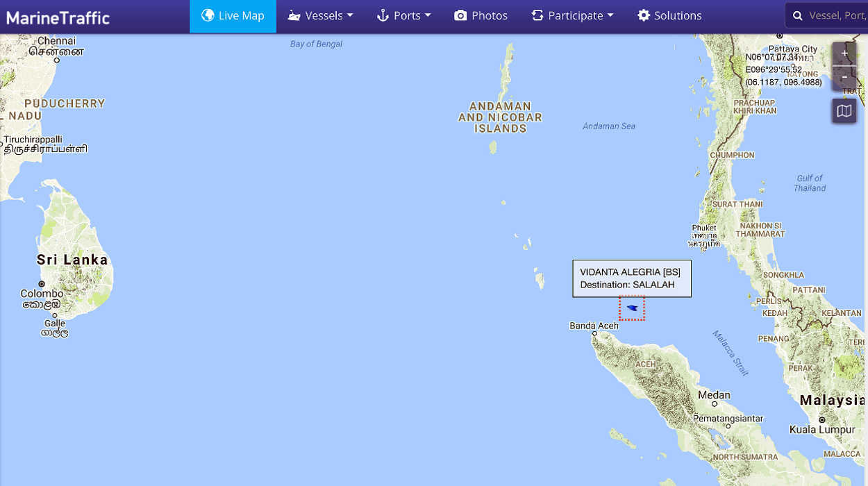
Task: Open the Solutions menu label
Action: [678, 15]
